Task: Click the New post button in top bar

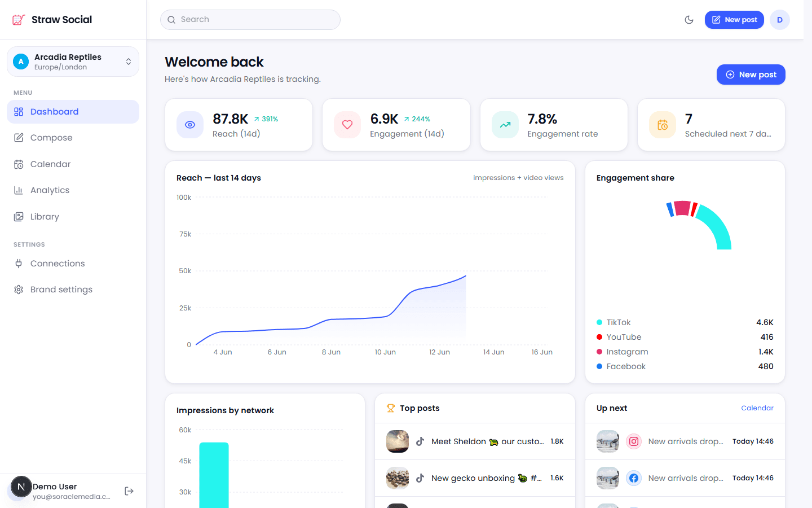Action: (x=734, y=20)
